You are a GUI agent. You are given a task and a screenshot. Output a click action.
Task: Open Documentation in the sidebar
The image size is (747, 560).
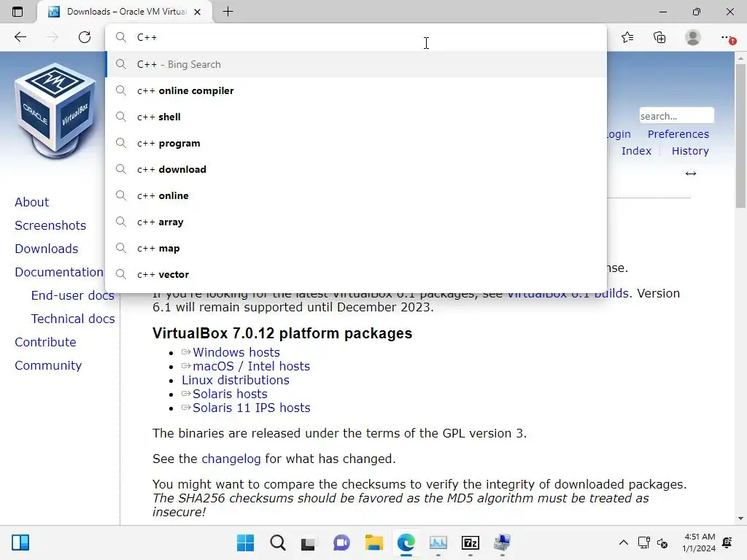point(58,272)
